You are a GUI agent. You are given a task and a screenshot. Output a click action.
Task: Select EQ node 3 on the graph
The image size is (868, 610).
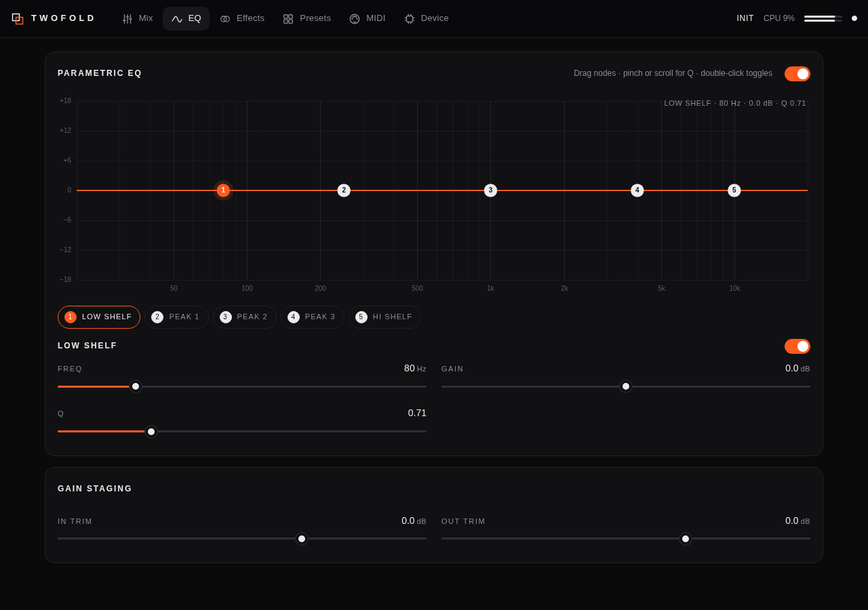click(490, 190)
